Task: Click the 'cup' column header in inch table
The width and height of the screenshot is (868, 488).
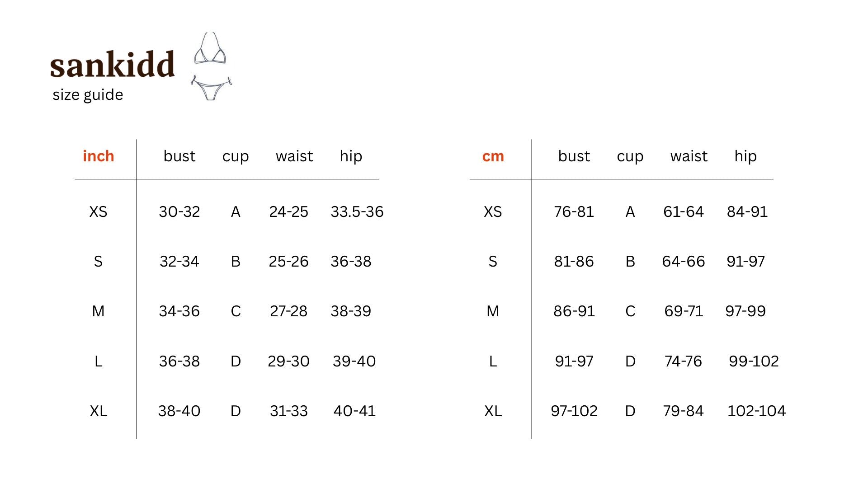Action: pos(236,156)
